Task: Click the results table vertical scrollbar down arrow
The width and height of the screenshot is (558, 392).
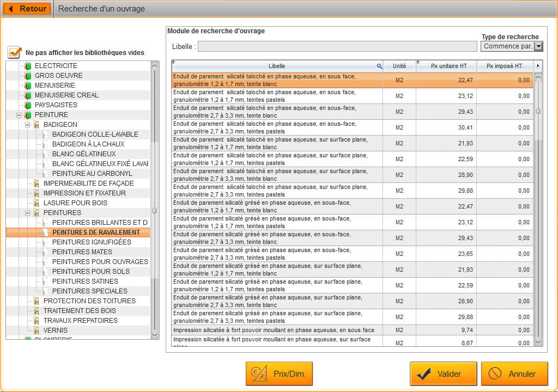Action: pyautogui.click(x=538, y=342)
